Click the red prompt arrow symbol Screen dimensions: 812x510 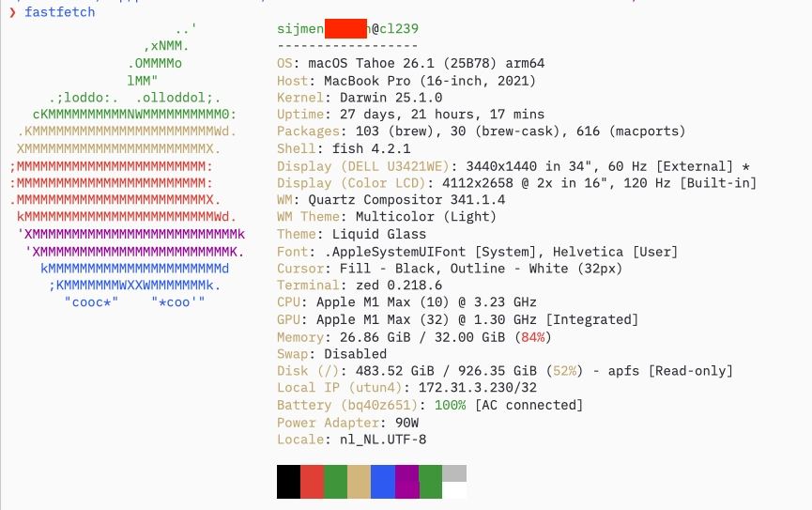click(12, 12)
